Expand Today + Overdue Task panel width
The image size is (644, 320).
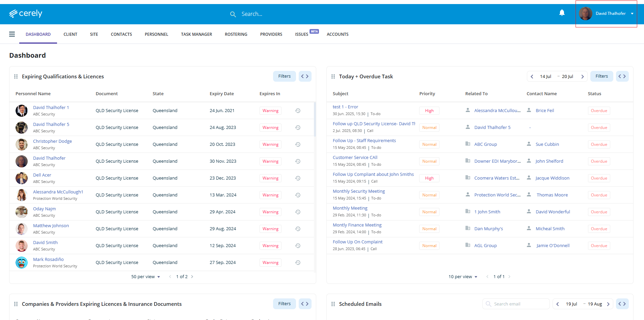[622, 76]
